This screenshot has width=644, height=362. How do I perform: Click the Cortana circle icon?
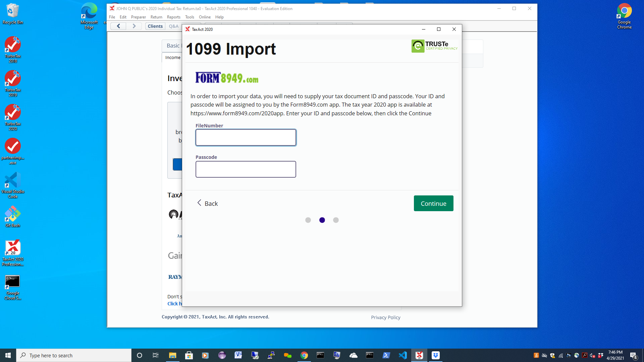pos(140,355)
